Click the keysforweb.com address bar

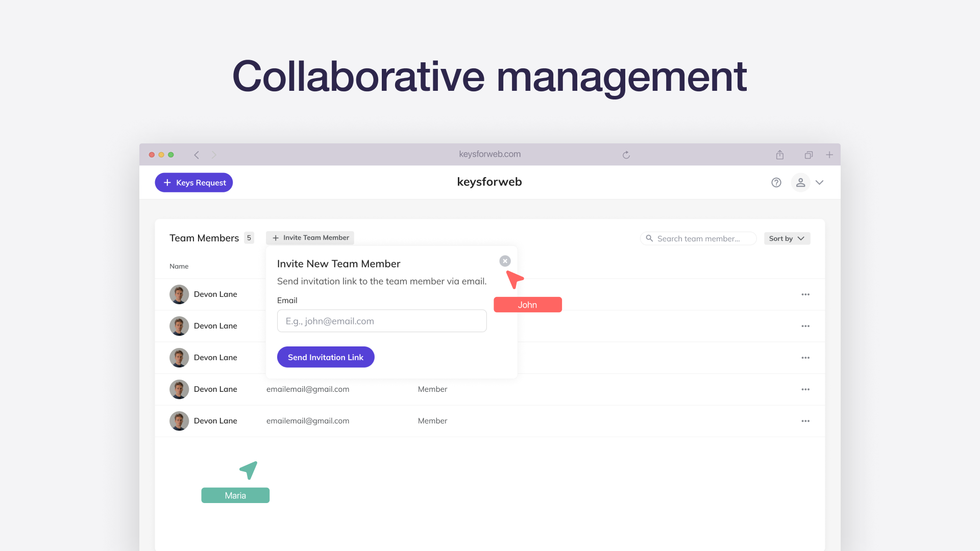coord(489,154)
